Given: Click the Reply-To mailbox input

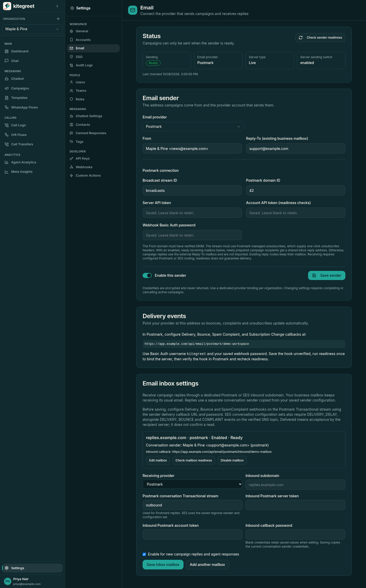Looking at the screenshot, I should (x=296, y=148).
